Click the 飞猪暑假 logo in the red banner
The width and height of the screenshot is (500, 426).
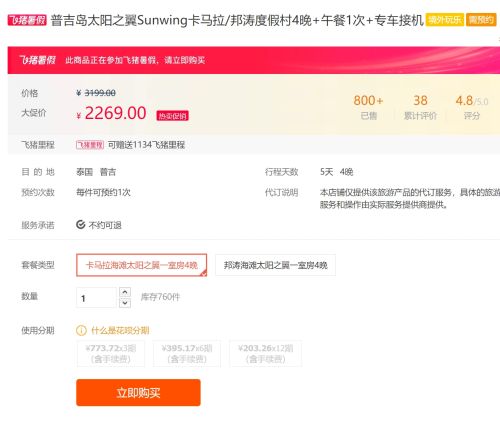[37, 60]
